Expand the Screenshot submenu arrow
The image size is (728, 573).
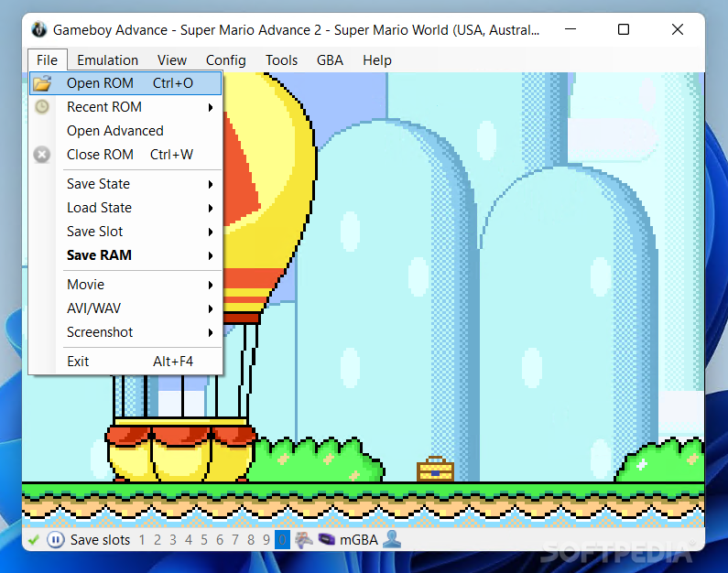click(x=211, y=332)
